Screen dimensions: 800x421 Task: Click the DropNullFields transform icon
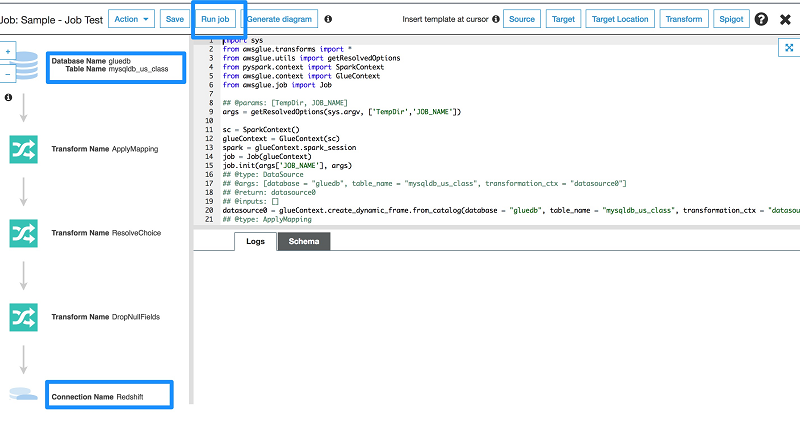pos(23,317)
